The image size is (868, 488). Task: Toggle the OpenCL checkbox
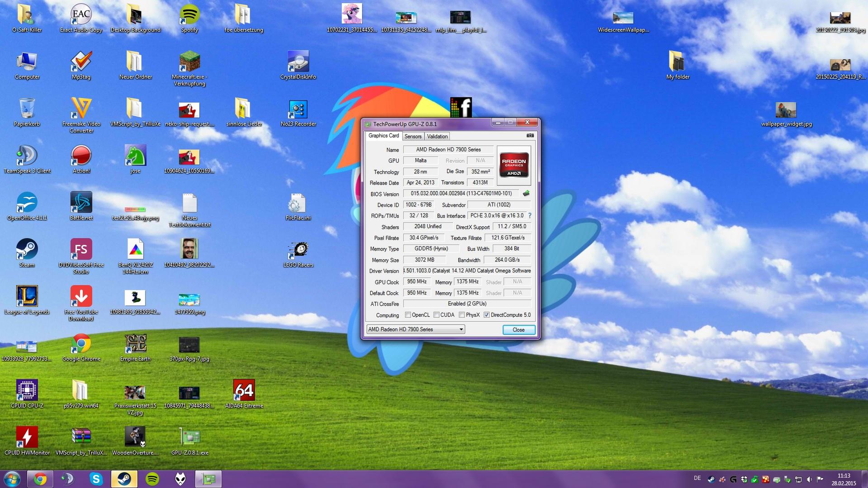click(x=408, y=315)
